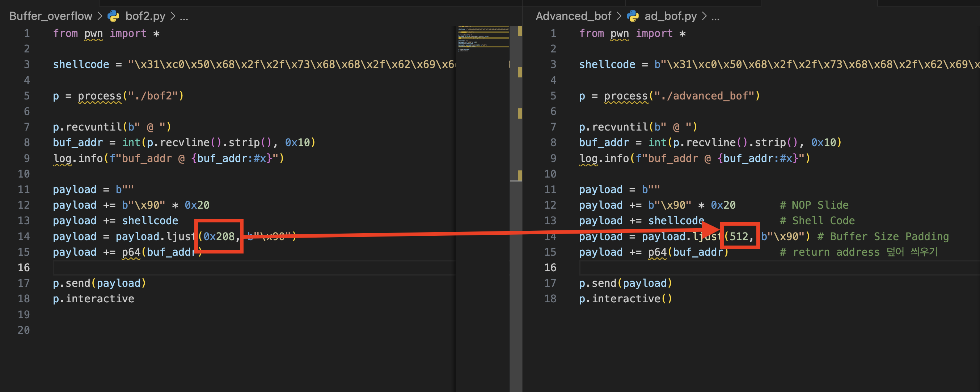Expand the ellipsis breadcrumb after ad_bof.py
This screenshot has height=392, width=980.
click(715, 17)
